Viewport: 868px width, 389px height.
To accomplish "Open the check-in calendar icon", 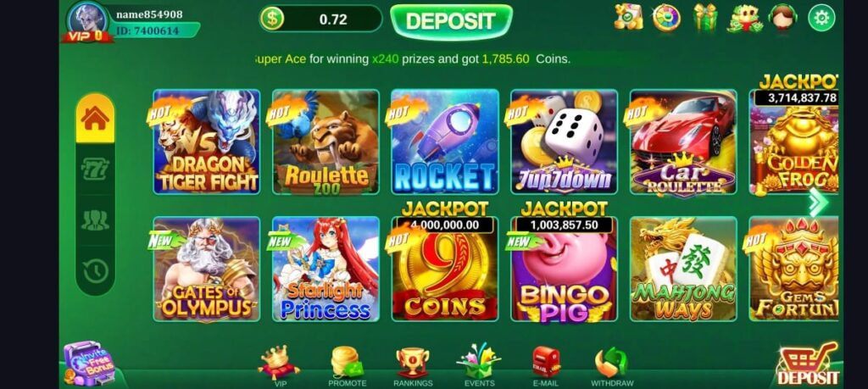I will 628,17.
